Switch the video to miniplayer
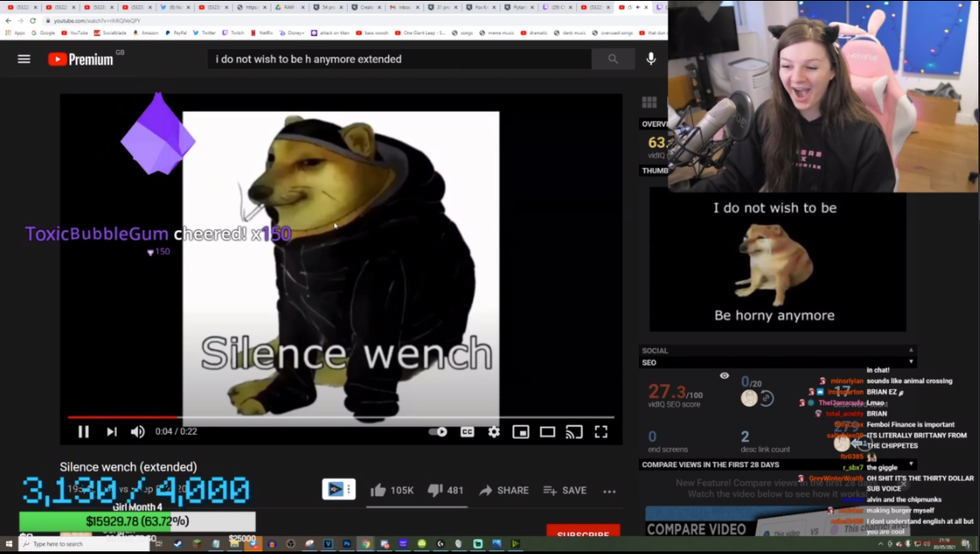Image resolution: width=980 pixels, height=554 pixels. pyautogui.click(x=520, y=431)
